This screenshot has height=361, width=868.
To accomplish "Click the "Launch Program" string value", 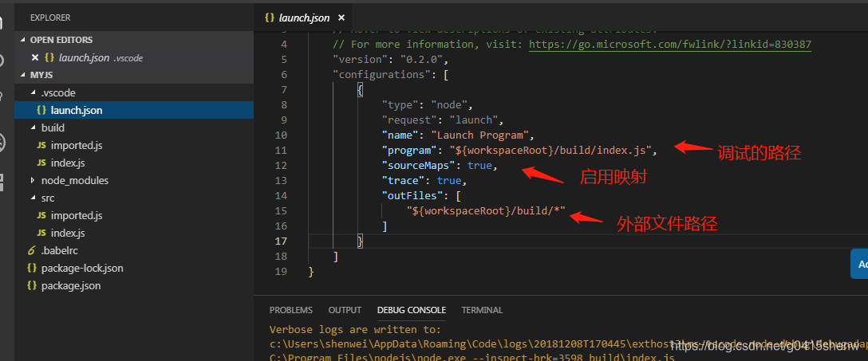I will click(x=480, y=135).
